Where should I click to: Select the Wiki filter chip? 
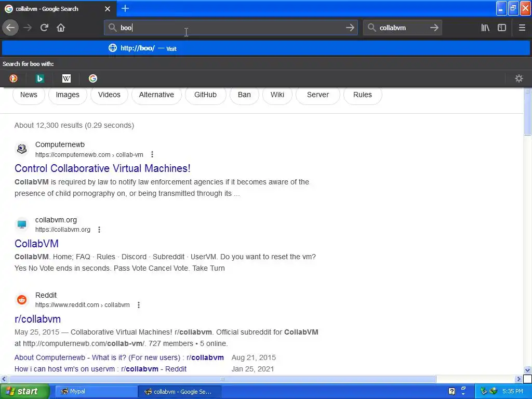tap(277, 95)
